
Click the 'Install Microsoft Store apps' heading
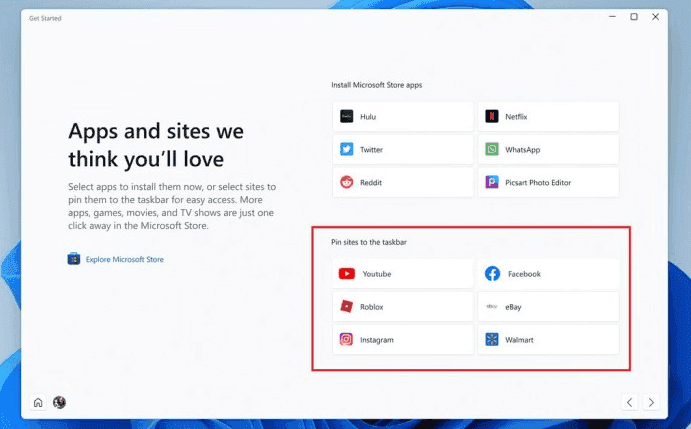[376, 85]
